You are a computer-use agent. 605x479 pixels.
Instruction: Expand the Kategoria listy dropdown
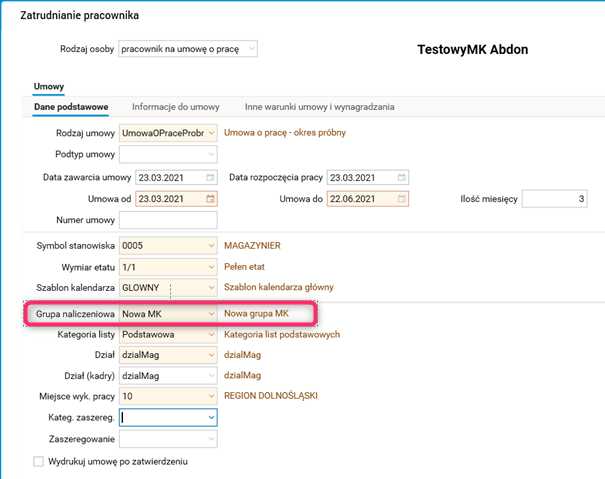pos(211,334)
